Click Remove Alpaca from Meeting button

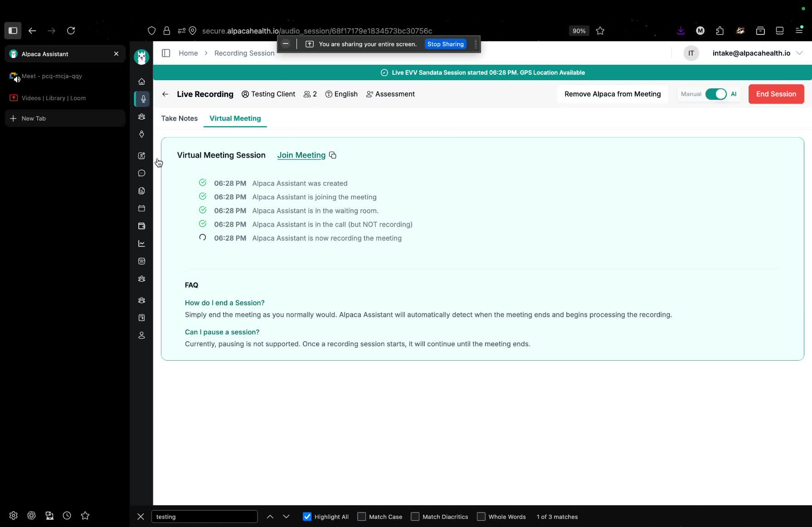[x=613, y=94]
